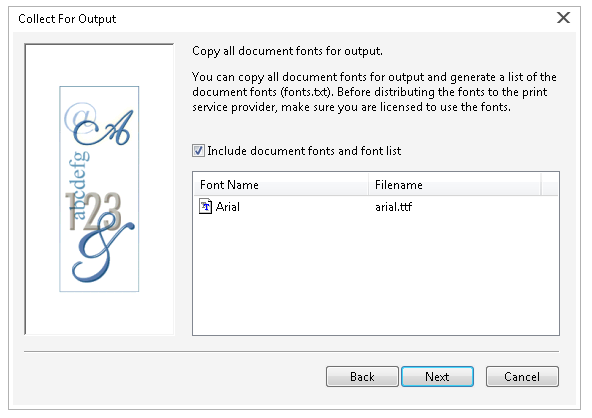The image size is (592, 418).
Task: Click the Include document fonts label text
Action: tap(304, 151)
